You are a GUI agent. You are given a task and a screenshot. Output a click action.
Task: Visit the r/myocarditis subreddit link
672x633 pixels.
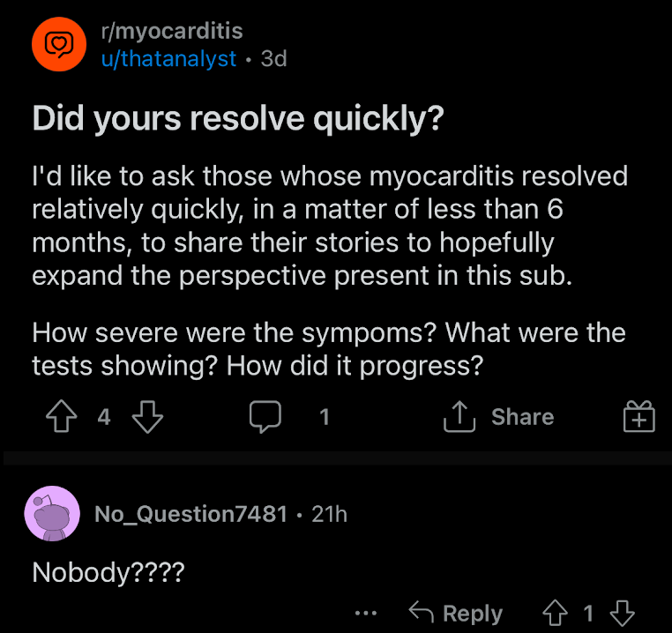coord(172,31)
